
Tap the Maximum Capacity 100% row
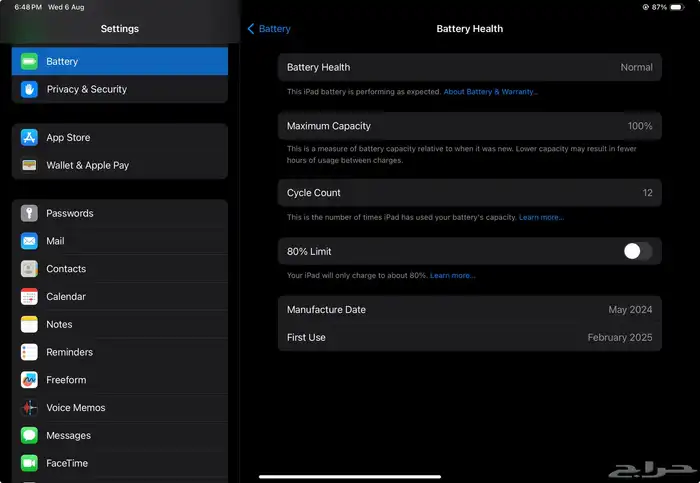pos(470,126)
